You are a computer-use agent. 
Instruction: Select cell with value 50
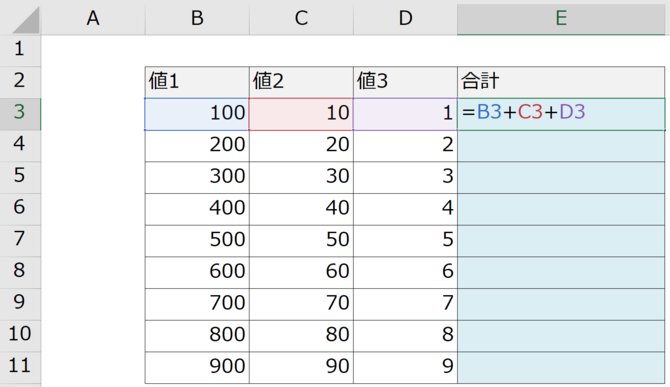click(301, 240)
